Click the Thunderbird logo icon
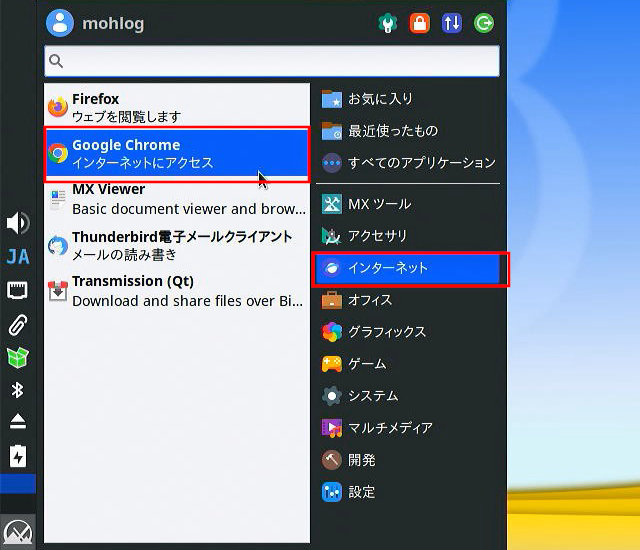 pyautogui.click(x=58, y=246)
